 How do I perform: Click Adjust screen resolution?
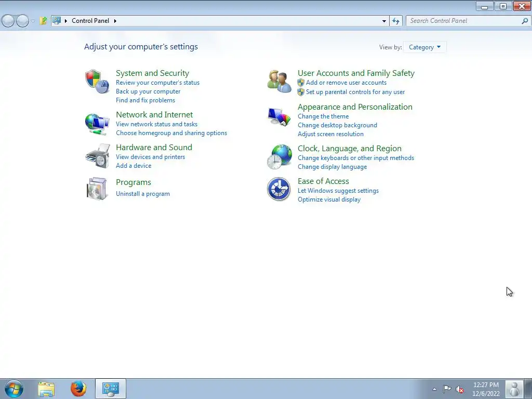point(330,134)
